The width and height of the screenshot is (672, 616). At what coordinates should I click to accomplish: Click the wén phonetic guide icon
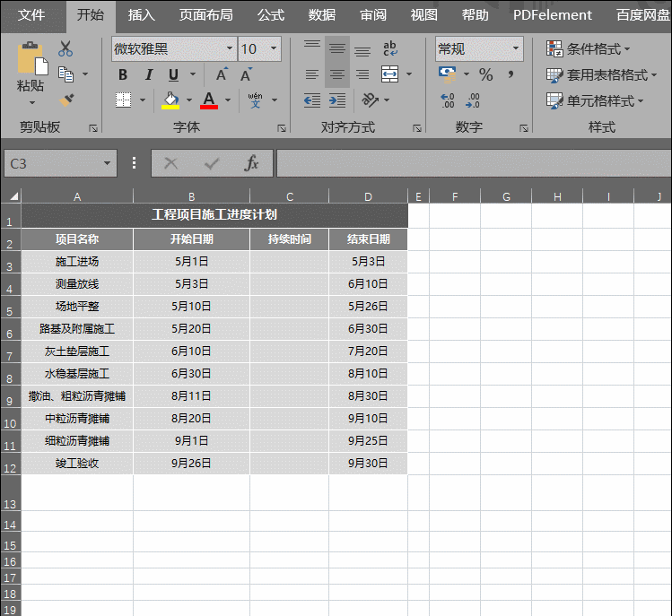point(255,100)
